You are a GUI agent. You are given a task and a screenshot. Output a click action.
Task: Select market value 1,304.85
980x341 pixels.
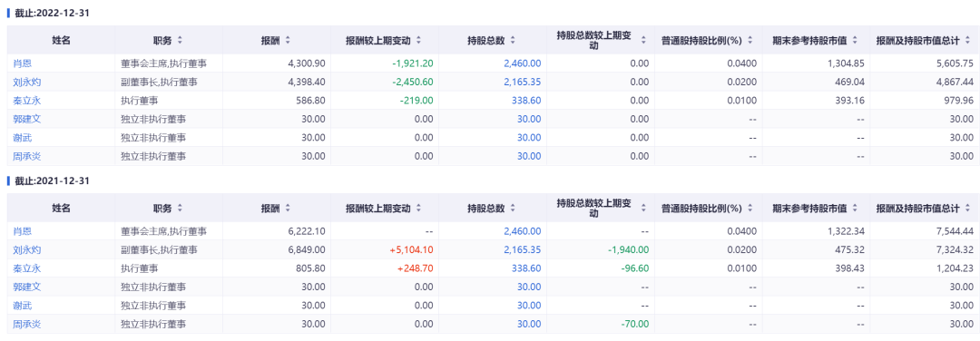click(847, 63)
